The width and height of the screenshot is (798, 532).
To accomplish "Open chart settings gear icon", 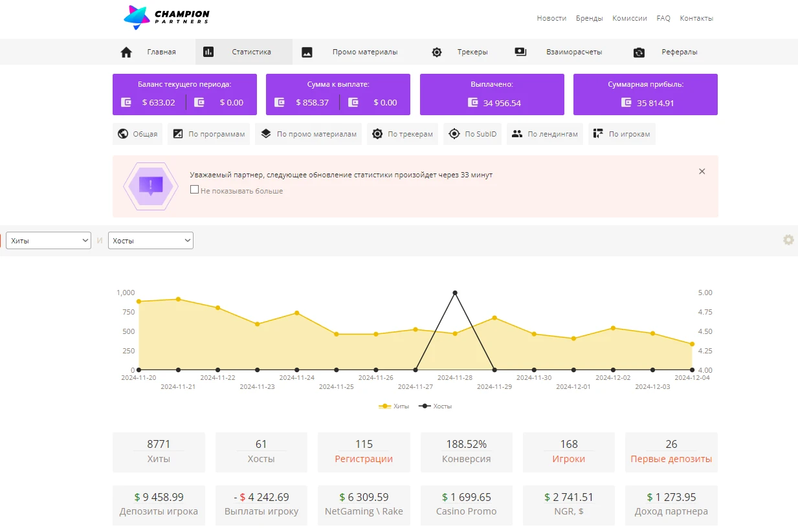I will [x=788, y=239].
